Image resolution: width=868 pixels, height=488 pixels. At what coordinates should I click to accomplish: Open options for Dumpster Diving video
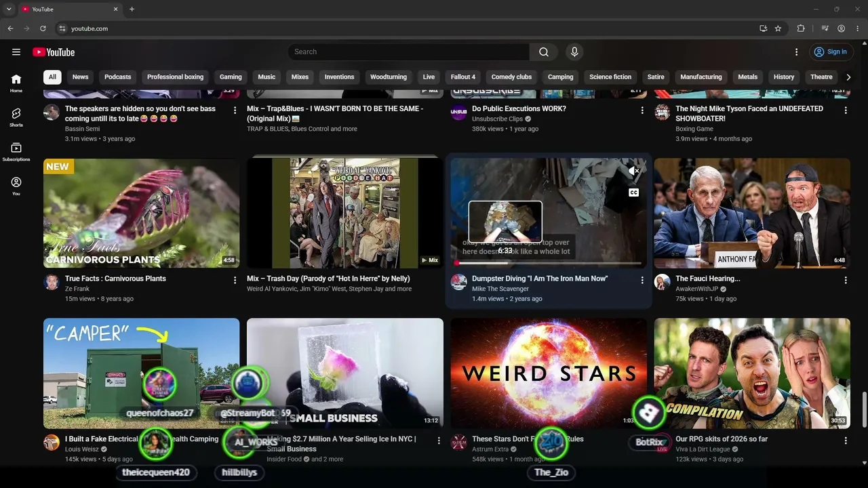(x=642, y=280)
